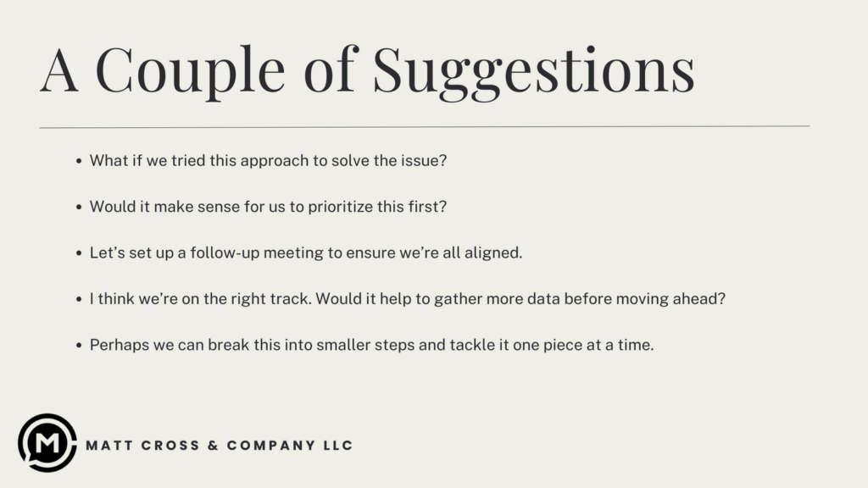This screenshot has width=868, height=488.
Task: Click the word "Suggestions" in the title
Action: (534, 73)
